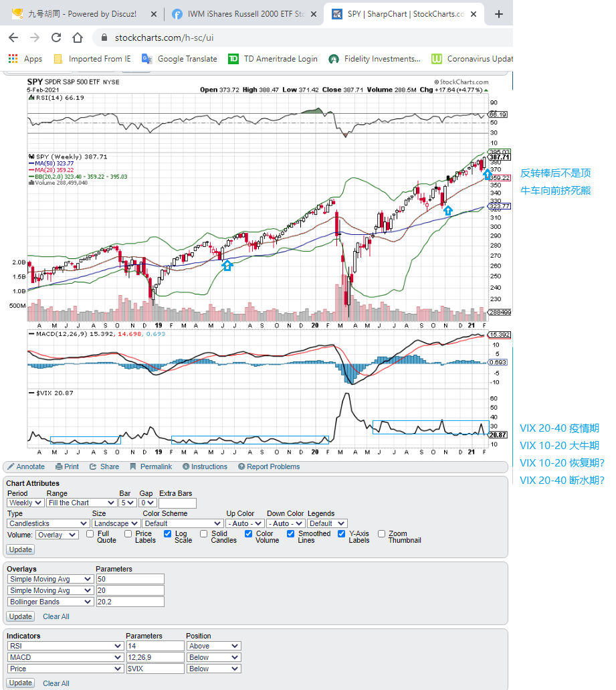Enable the Zoom Thumbnail checkbox
The width and height of the screenshot is (616, 690).
click(x=382, y=534)
